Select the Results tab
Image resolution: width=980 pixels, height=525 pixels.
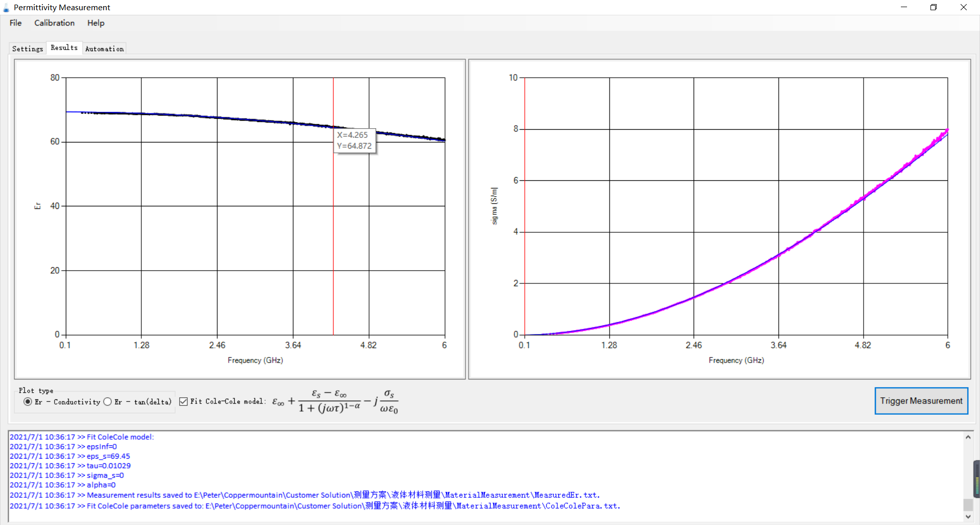click(64, 47)
